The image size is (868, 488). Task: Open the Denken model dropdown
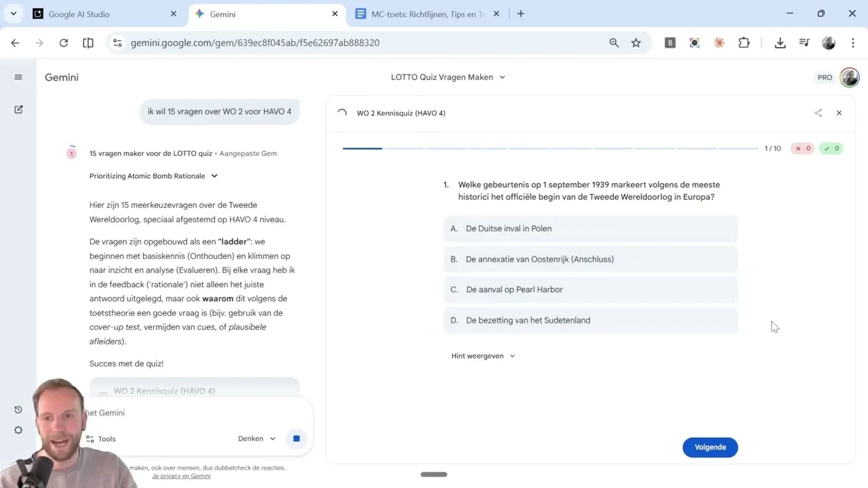[x=256, y=439]
